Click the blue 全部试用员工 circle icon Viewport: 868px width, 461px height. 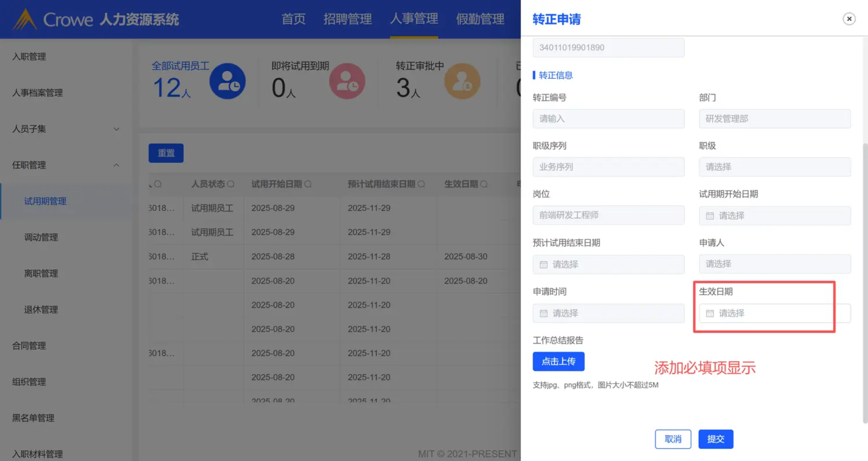228,81
